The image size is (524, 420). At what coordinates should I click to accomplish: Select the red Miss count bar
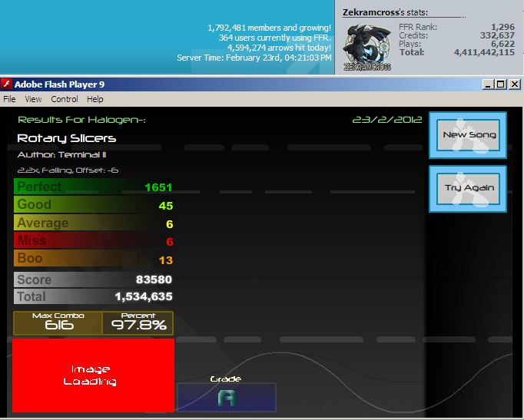pyautogui.click(x=94, y=240)
